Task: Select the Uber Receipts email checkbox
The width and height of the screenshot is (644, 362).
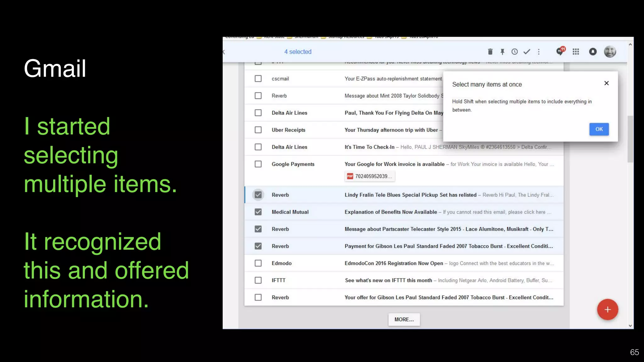Action: (x=258, y=130)
